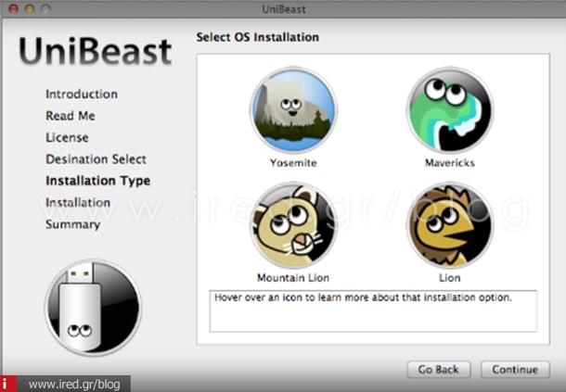The image size is (566, 392).
Task: Open the Introduction step
Action: pyautogui.click(x=82, y=95)
